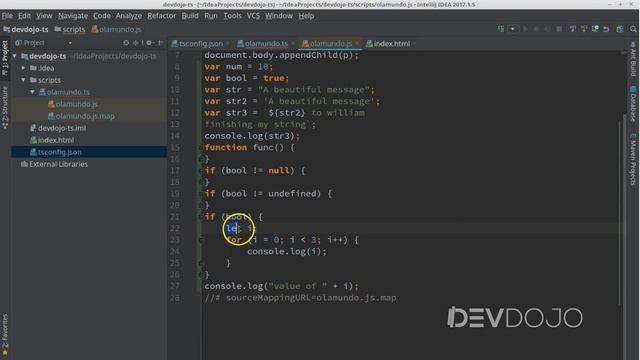Click the Run with Coverage icon

tap(548, 29)
